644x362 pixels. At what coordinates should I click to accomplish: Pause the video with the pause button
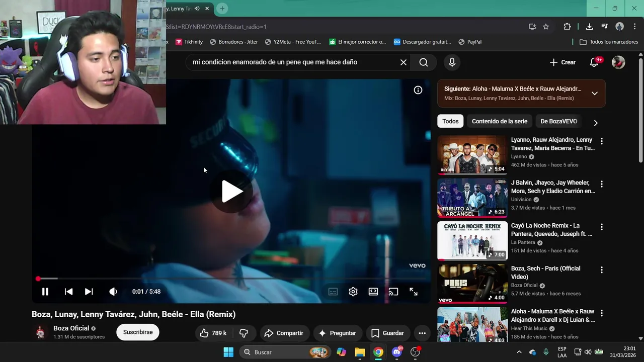click(x=45, y=292)
